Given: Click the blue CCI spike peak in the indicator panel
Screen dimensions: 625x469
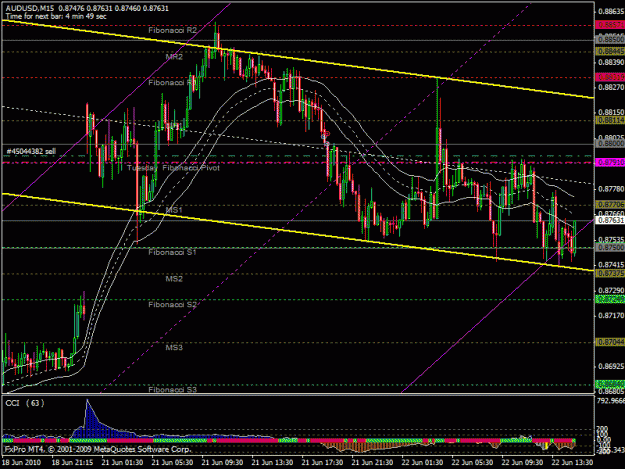Looking at the screenshot, I should coord(88,402).
